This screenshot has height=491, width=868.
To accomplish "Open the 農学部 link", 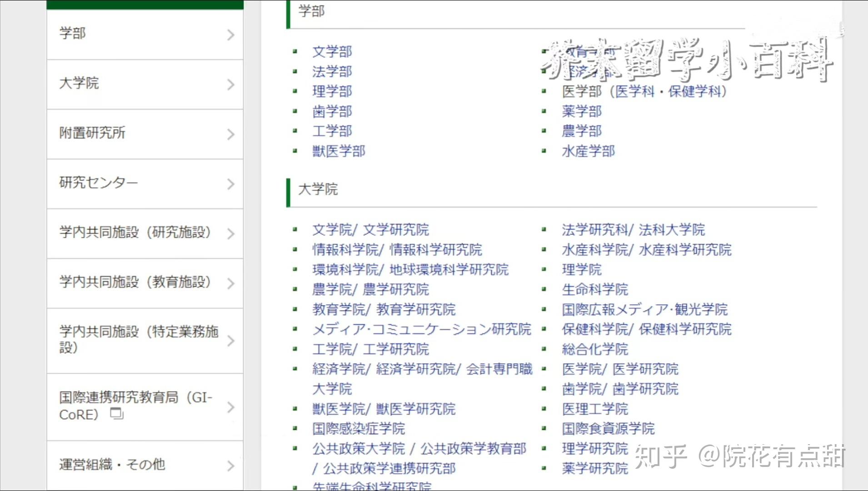I will [x=582, y=131].
